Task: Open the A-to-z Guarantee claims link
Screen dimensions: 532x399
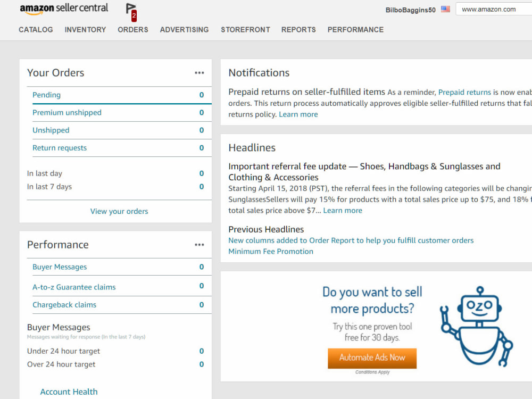Action: pos(74,287)
